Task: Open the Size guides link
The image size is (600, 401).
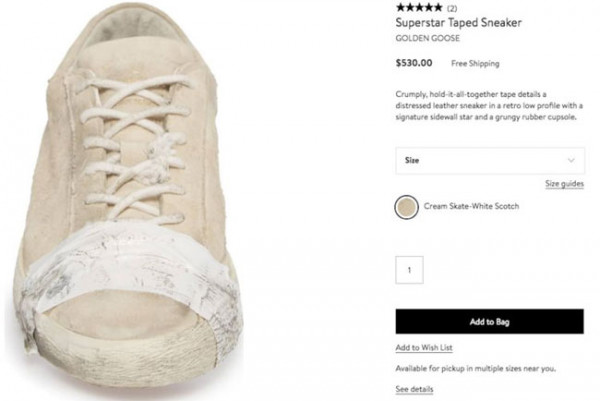Action: pyautogui.click(x=564, y=184)
